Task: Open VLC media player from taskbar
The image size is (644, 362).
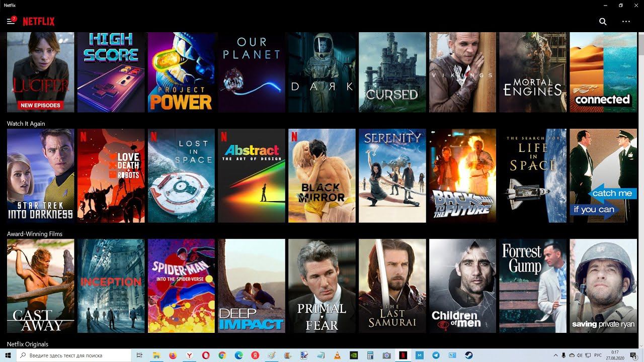Action: click(x=337, y=355)
